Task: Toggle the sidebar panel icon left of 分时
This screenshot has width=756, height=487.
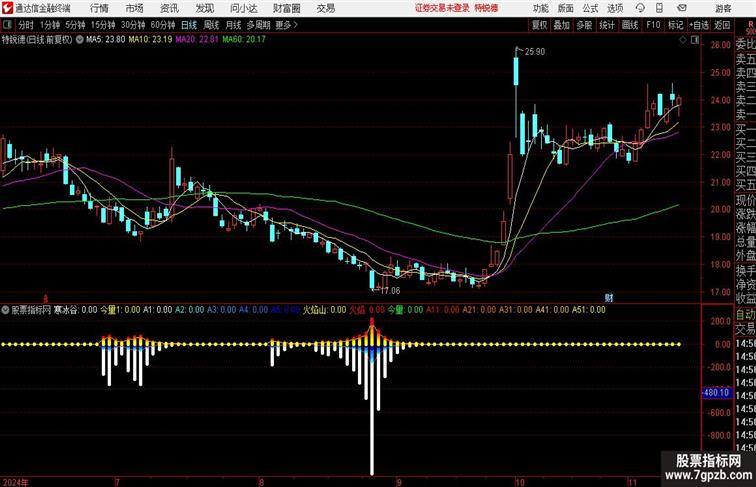Action: point(7,25)
